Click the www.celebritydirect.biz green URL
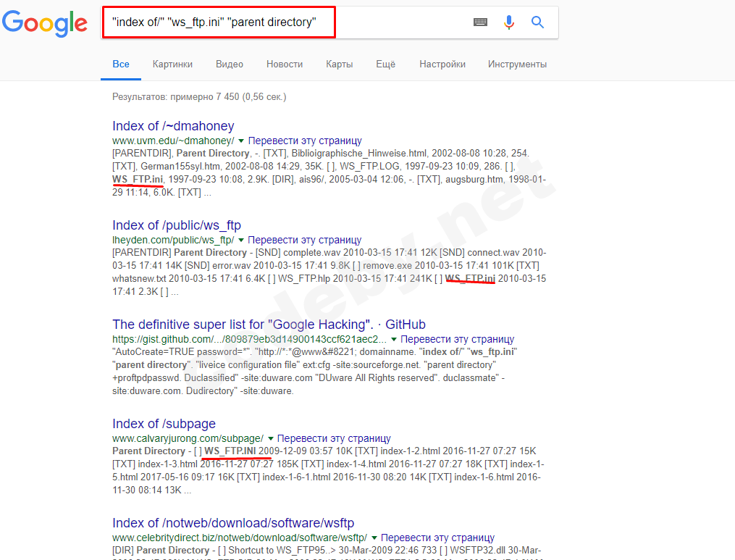The image size is (735, 560). 240,538
